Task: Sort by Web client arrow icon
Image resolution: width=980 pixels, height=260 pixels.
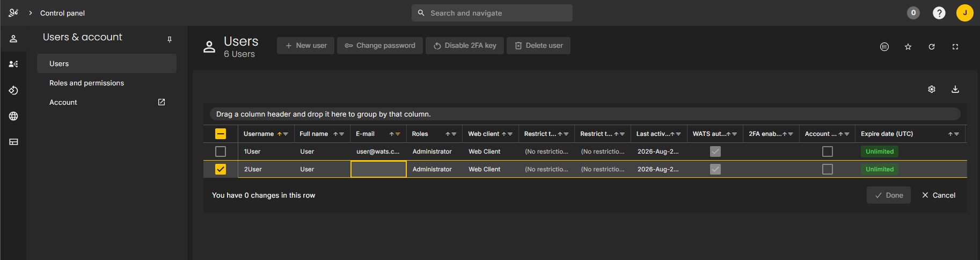Action: pos(504,134)
